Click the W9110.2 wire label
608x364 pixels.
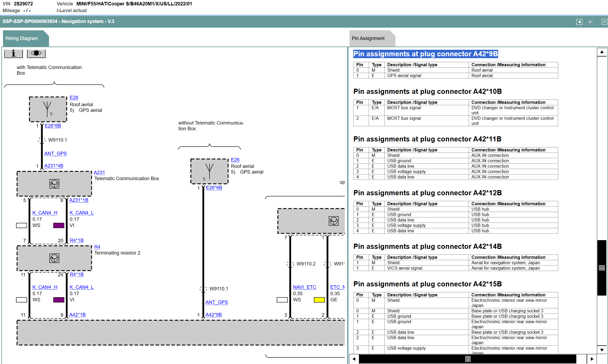click(x=306, y=264)
